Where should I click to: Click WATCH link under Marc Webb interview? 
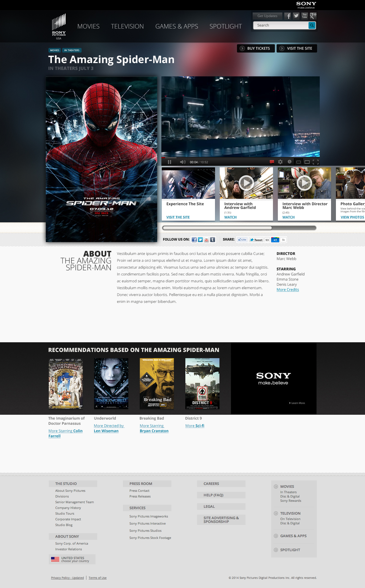click(x=289, y=217)
